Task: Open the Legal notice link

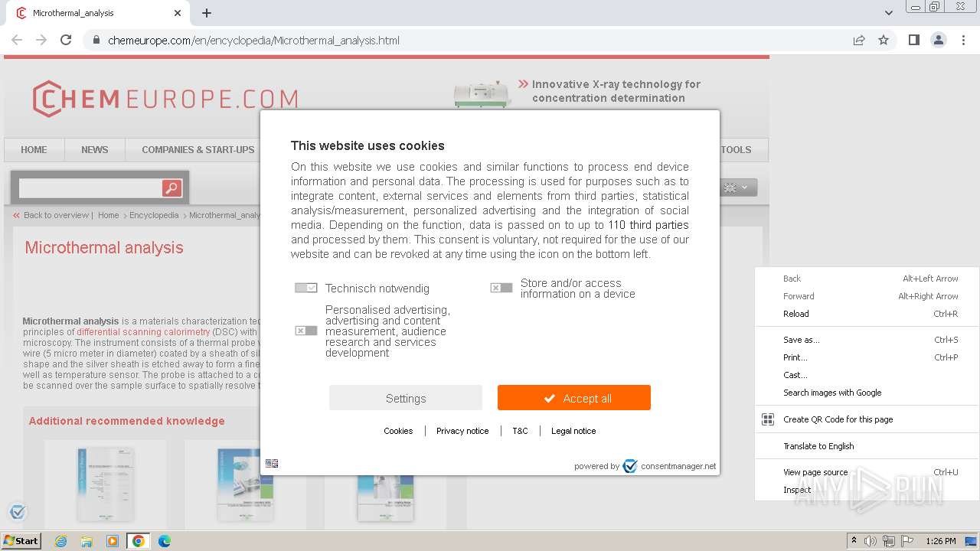Action: click(x=573, y=431)
